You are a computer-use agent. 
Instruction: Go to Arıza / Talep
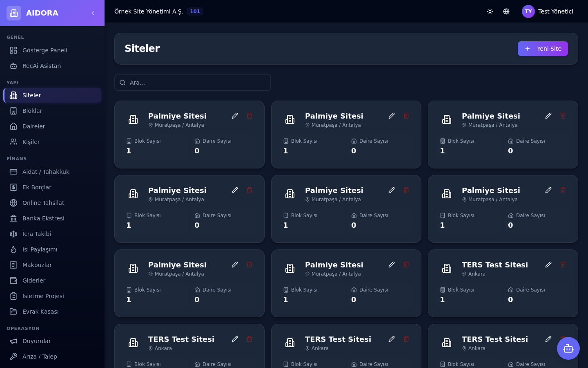[52, 357]
